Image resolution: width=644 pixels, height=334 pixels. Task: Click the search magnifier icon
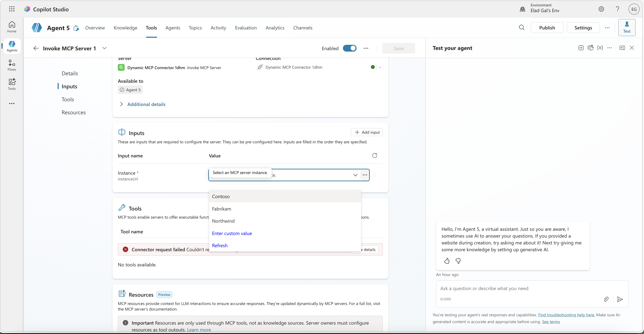(x=522, y=28)
